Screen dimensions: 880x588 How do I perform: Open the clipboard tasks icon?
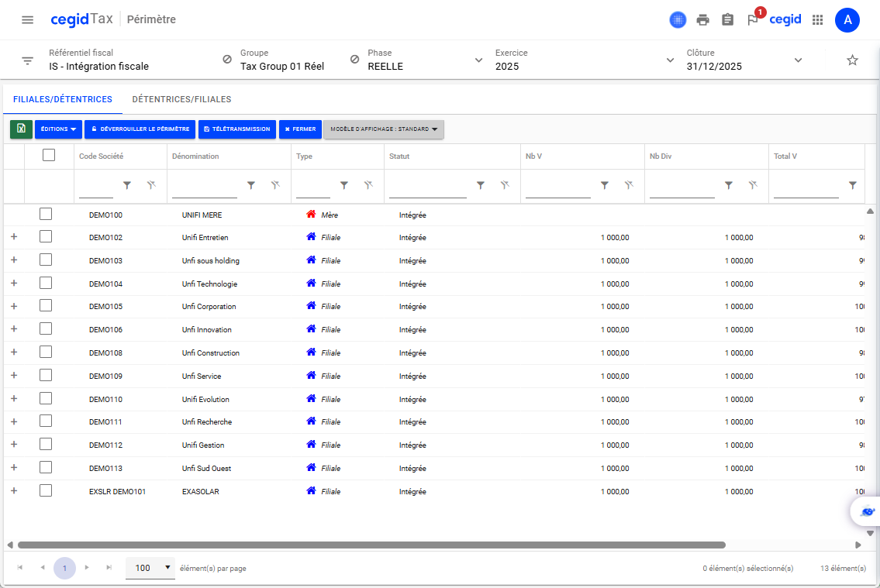coord(727,20)
